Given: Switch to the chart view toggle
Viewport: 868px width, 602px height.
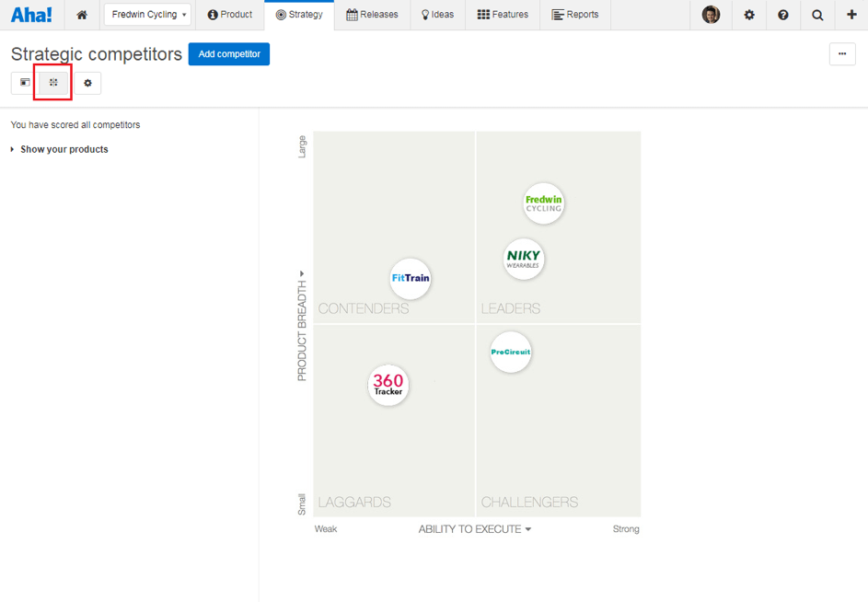Looking at the screenshot, I should point(53,83).
